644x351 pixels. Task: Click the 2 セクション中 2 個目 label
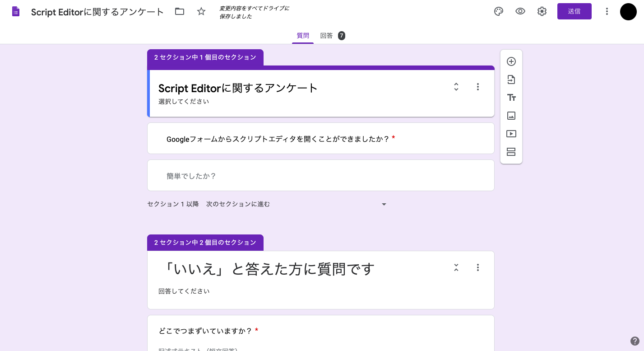point(205,243)
